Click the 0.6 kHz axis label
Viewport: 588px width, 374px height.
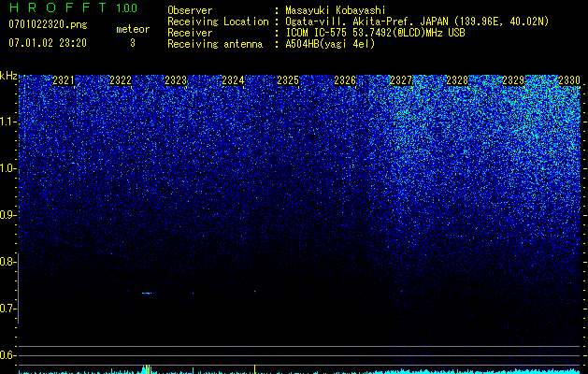point(8,355)
